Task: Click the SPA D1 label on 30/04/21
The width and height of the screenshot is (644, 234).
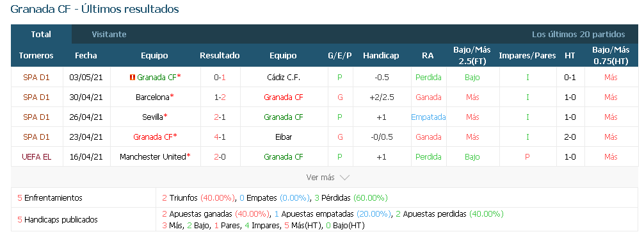Action: pyautogui.click(x=36, y=97)
